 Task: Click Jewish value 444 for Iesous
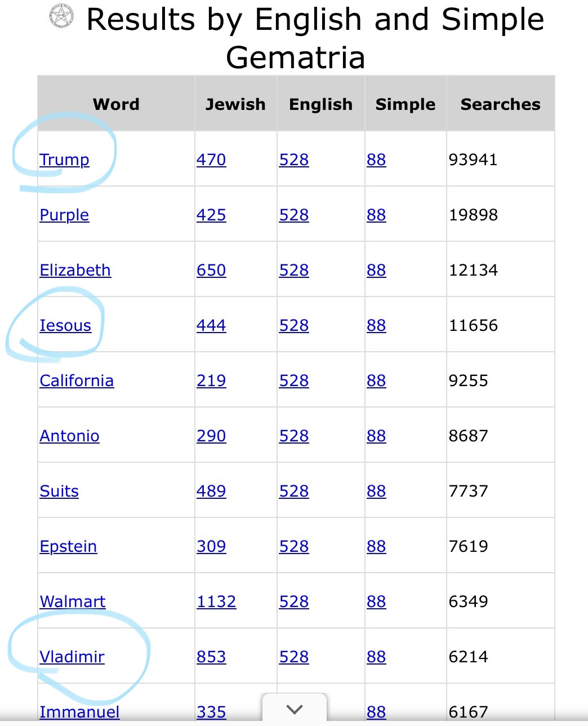pyautogui.click(x=211, y=325)
